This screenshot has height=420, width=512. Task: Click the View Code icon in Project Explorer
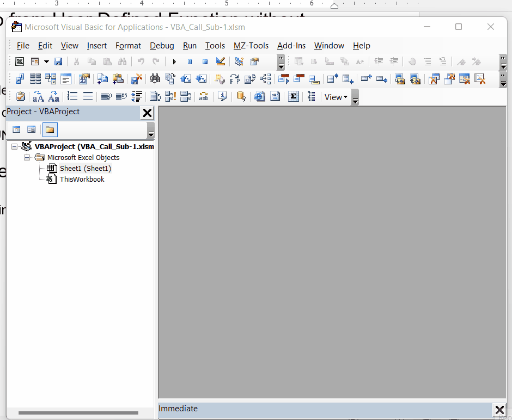click(x=16, y=129)
